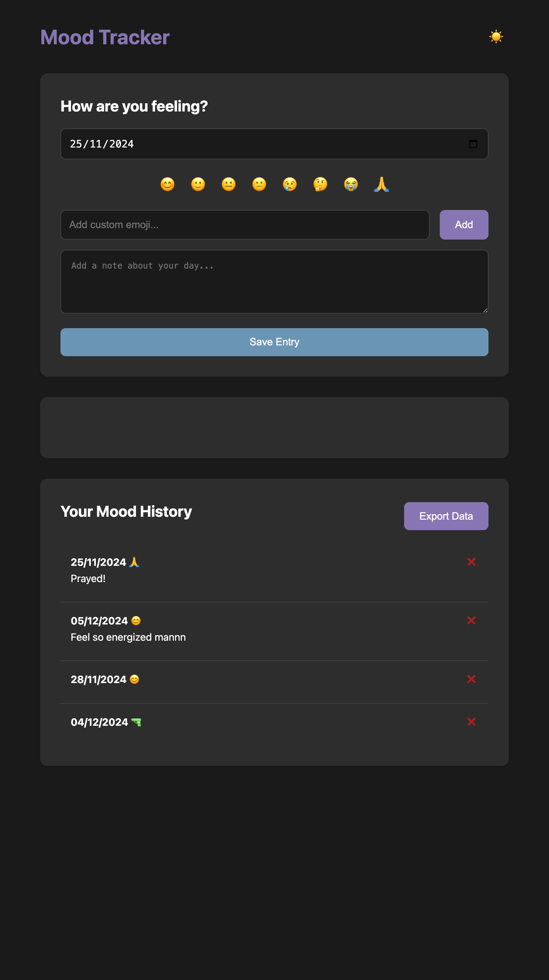Image resolution: width=549 pixels, height=980 pixels.
Task: Choose the neutral face mood emoji
Action: [x=229, y=184]
